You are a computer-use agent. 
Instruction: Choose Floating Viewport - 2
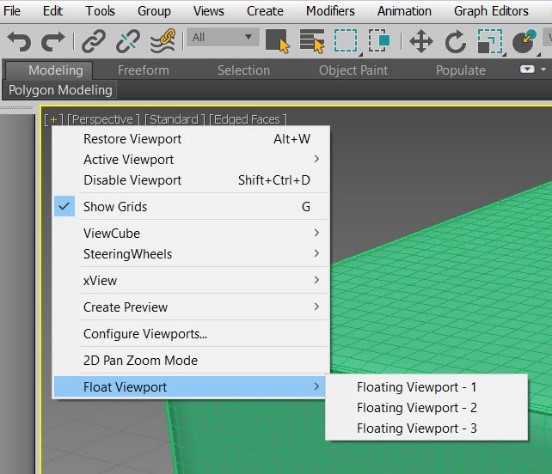tap(417, 408)
